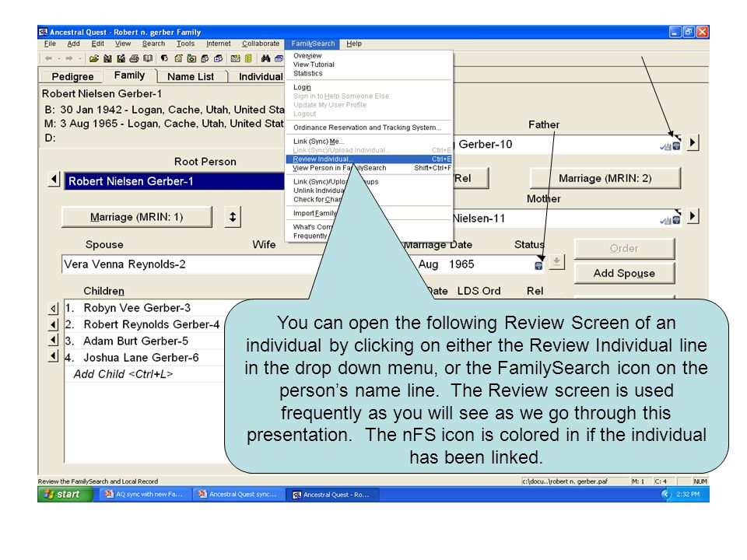Open the dropdown arrow next to Back button

tap(58, 58)
